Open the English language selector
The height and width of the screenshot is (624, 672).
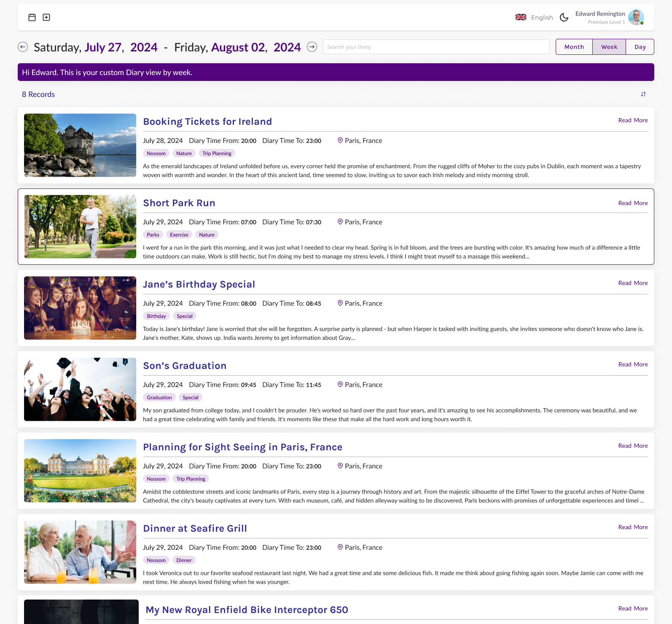click(542, 17)
